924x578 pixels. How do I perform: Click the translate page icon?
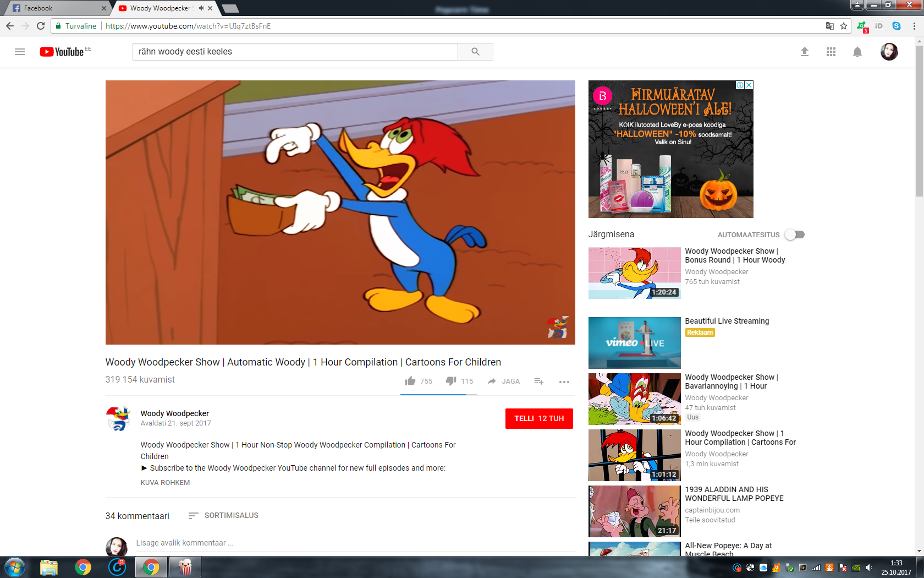[830, 26]
